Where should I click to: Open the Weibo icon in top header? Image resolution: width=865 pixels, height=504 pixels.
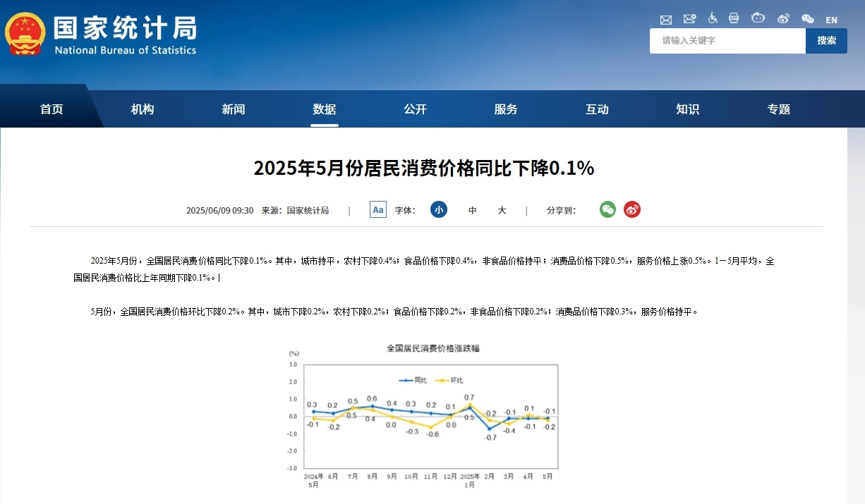coord(783,19)
